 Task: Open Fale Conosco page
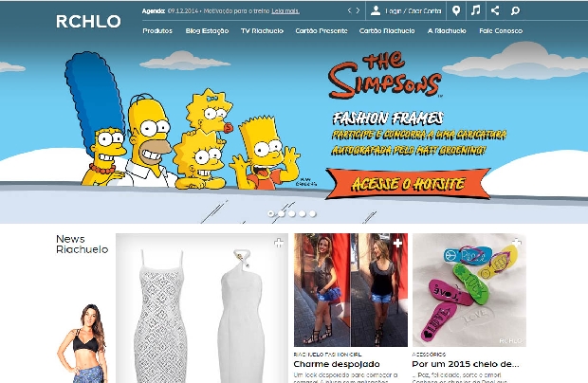(x=501, y=30)
